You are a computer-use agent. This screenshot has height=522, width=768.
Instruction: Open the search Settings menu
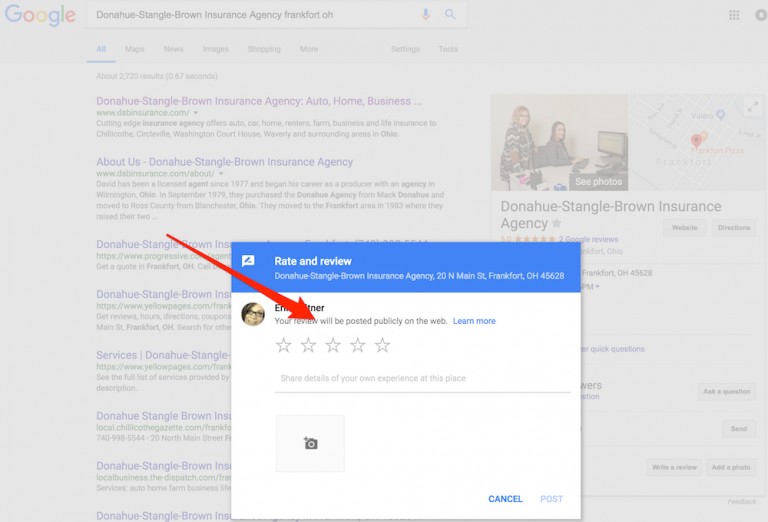point(405,49)
